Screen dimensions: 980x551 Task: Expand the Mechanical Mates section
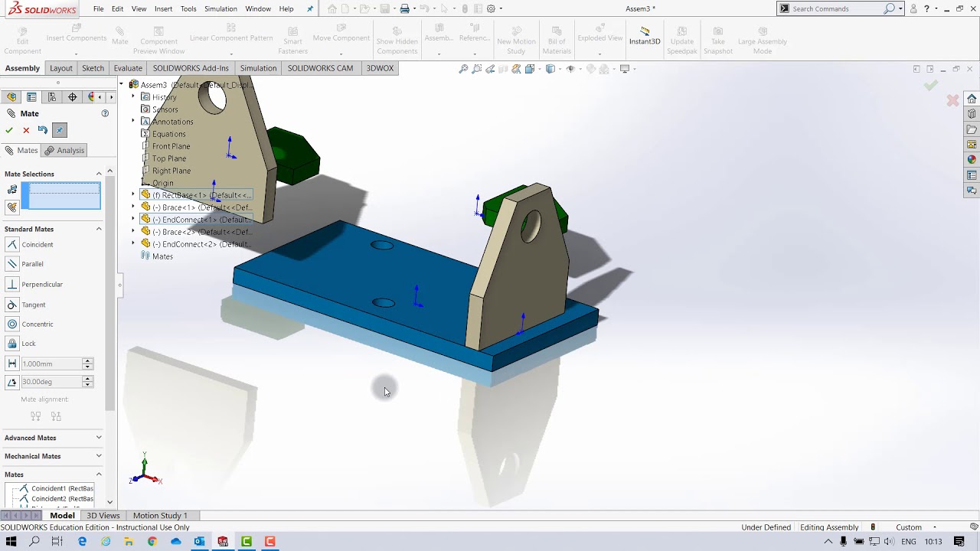(99, 456)
